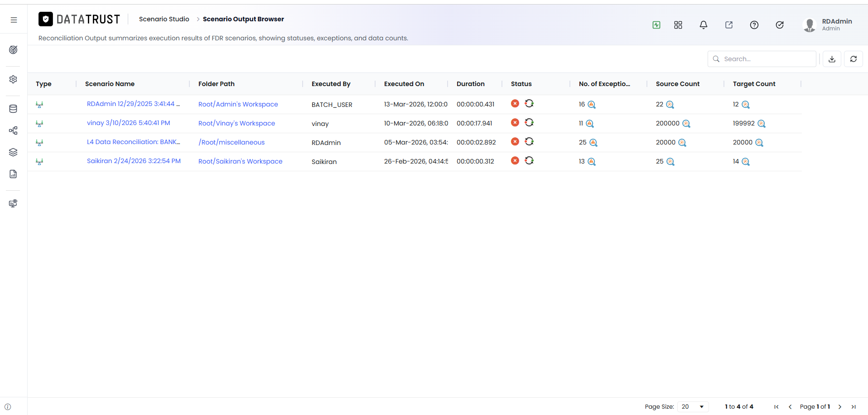
Task: Click the circular check refresh icon in header
Action: [780, 25]
